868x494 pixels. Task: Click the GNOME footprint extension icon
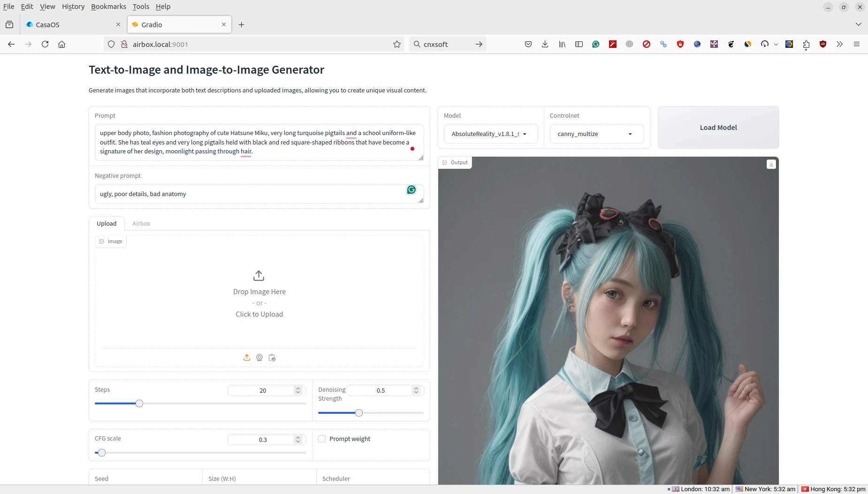point(731,44)
